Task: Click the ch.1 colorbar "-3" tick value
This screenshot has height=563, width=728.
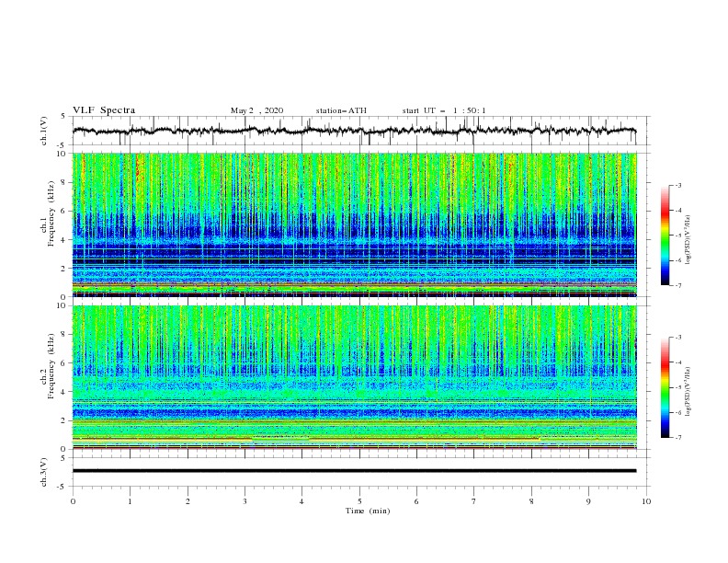Action: point(678,185)
